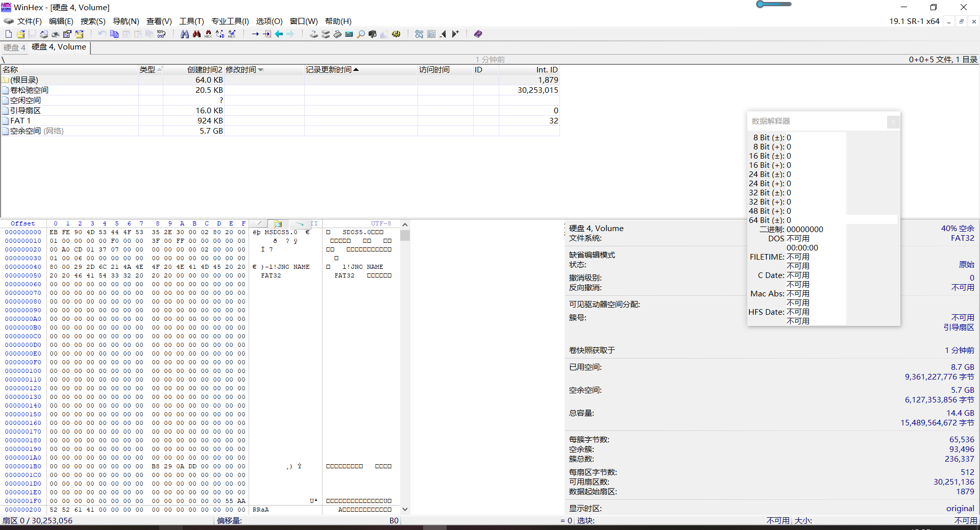The image size is (980, 530).
Task: Click the Modify Data 101/010 icon
Action: click(x=161, y=34)
